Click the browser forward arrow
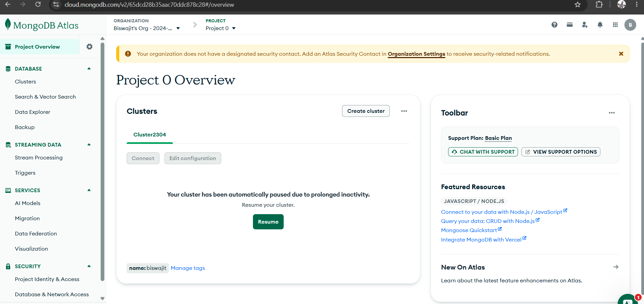This screenshot has width=644, height=304. click(23, 4)
